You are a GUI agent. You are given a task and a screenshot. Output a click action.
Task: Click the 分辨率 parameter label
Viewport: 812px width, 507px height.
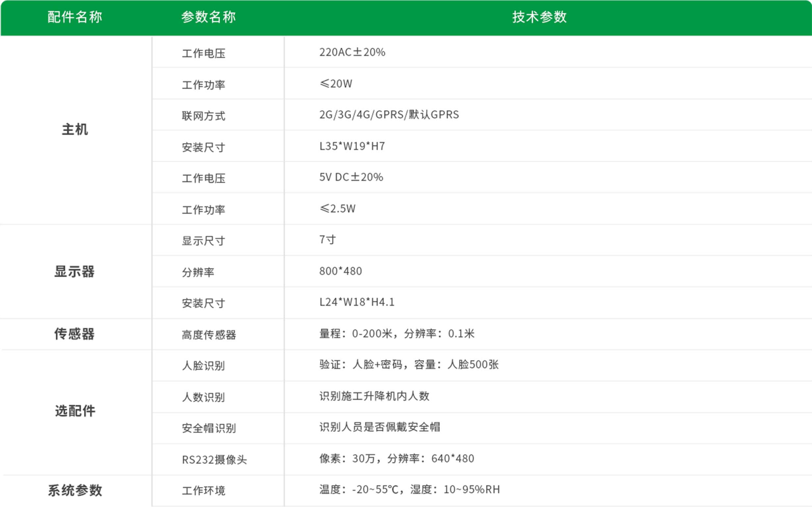(x=198, y=272)
